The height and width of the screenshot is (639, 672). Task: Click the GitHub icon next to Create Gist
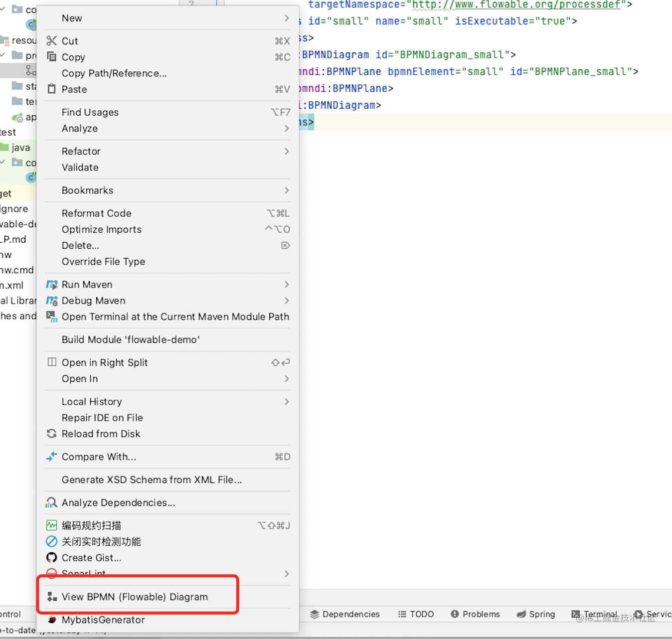coord(51,557)
